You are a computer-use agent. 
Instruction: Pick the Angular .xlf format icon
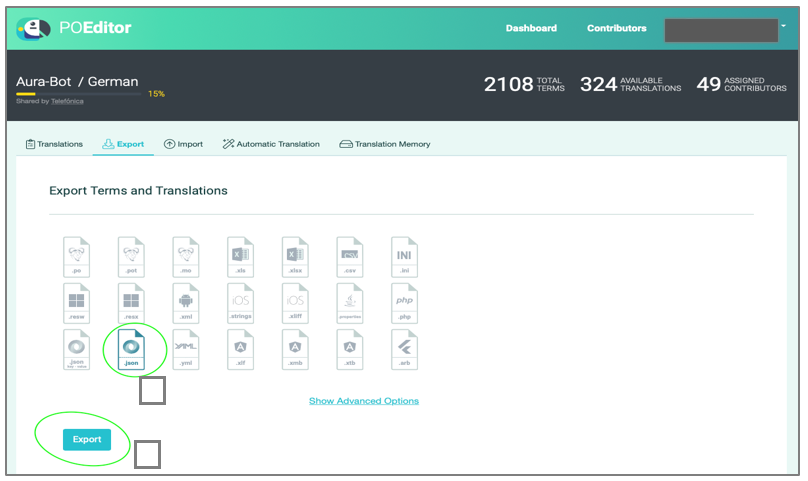tap(240, 350)
